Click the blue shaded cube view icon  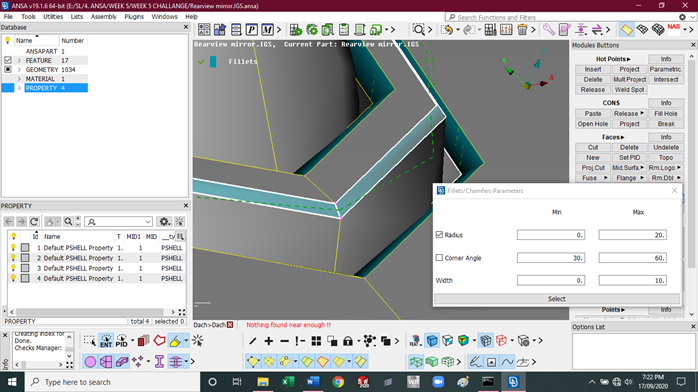tap(432, 341)
